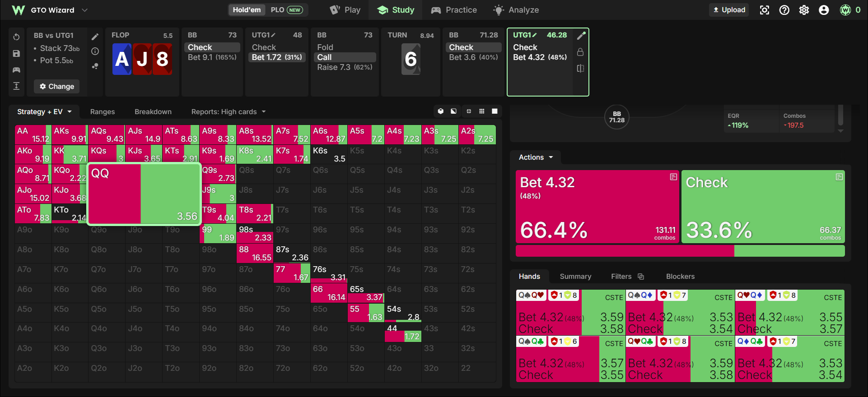
Task: Open the info icon beside Stack 73bb
Action: pos(95,51)
